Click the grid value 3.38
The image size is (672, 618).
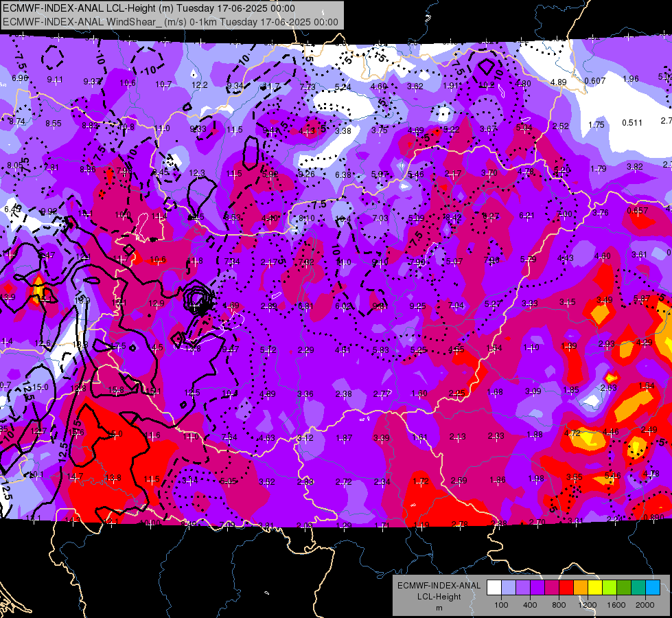tap(343, 130)
